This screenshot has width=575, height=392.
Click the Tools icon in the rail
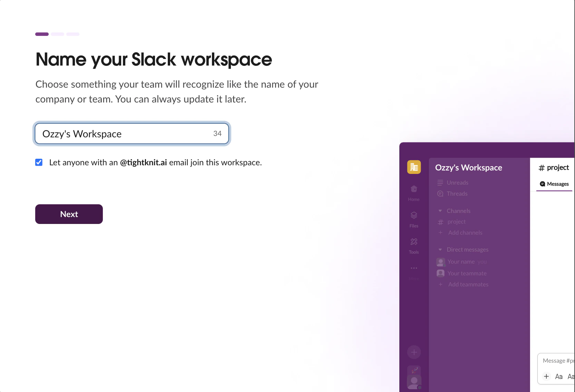(x=413, y=242)
